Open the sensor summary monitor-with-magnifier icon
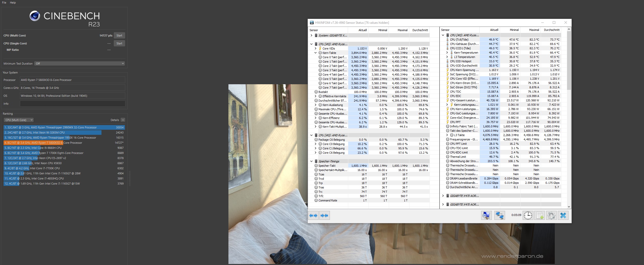 [486, 215]
